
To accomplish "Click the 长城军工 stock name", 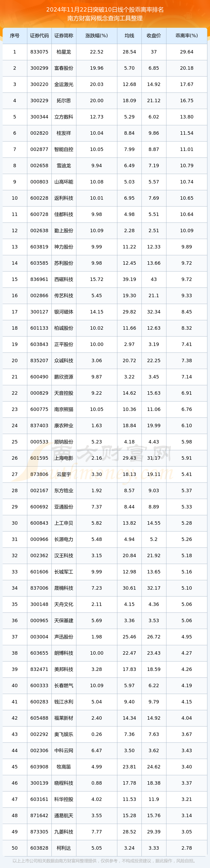I will click(64, 572).
